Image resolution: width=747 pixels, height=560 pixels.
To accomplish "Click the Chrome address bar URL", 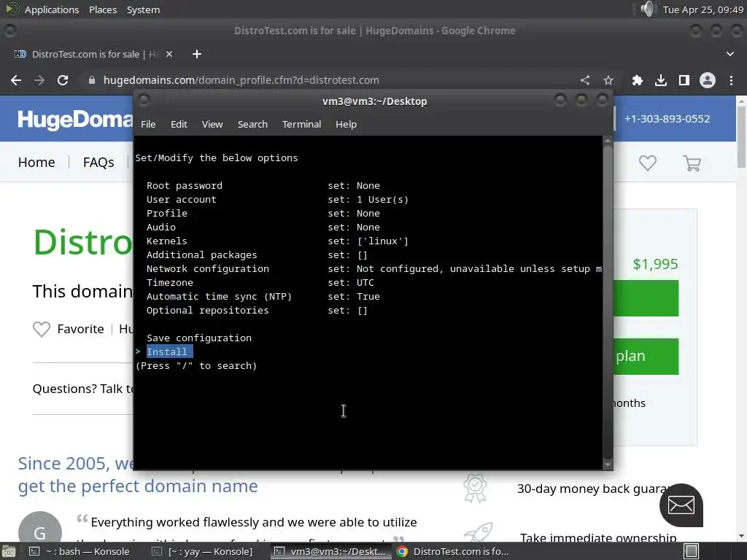I will coord(241,80).
